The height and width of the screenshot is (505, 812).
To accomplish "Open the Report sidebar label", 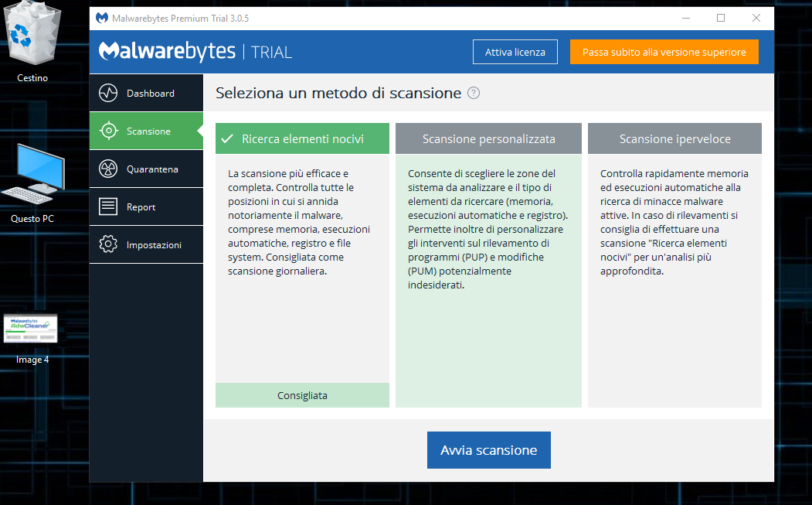I will 141,207.
